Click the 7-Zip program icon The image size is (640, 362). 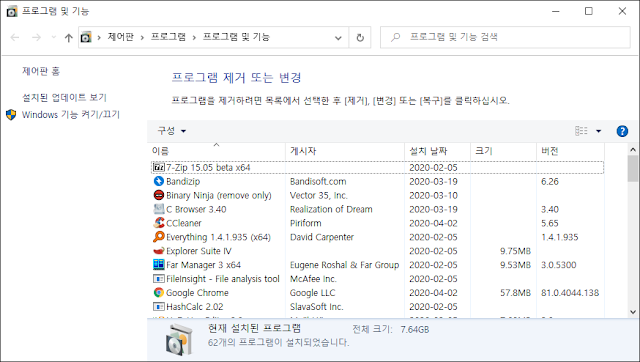click(x=158, y=167)
